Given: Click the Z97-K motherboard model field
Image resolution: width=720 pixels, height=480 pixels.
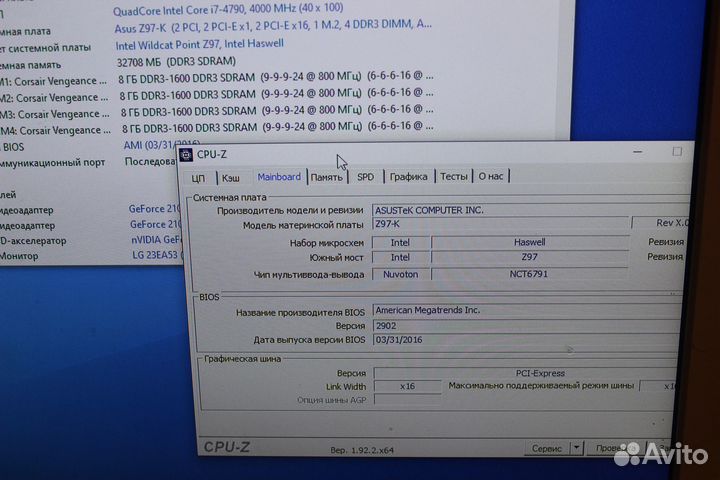Looking at the screenshot, I should click(501, 224).
